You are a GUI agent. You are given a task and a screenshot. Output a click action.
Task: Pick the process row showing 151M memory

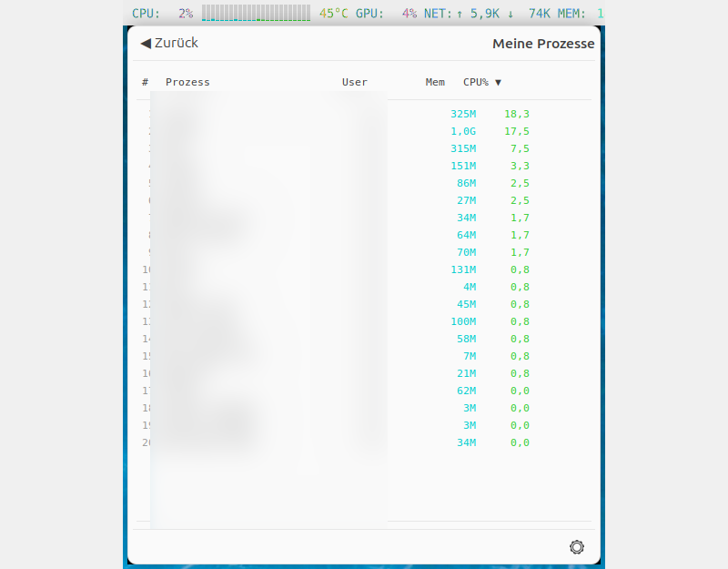click(x=364, y=166)
